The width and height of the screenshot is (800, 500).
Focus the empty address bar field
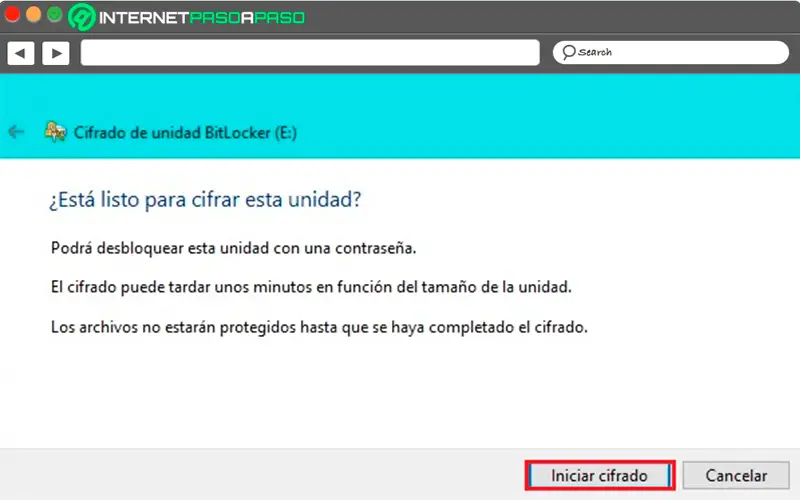[x=310, y=53]
